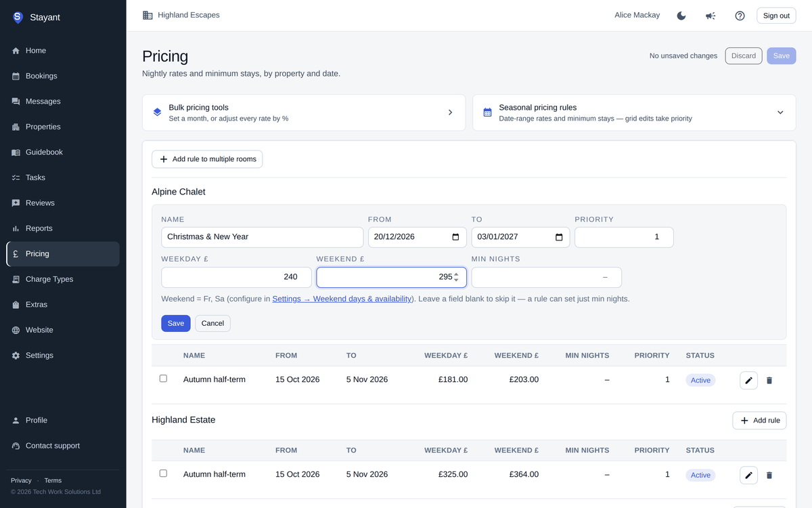Collapse the Seasonal pricing rules panel
812x508 pixels.
[780, 112]
